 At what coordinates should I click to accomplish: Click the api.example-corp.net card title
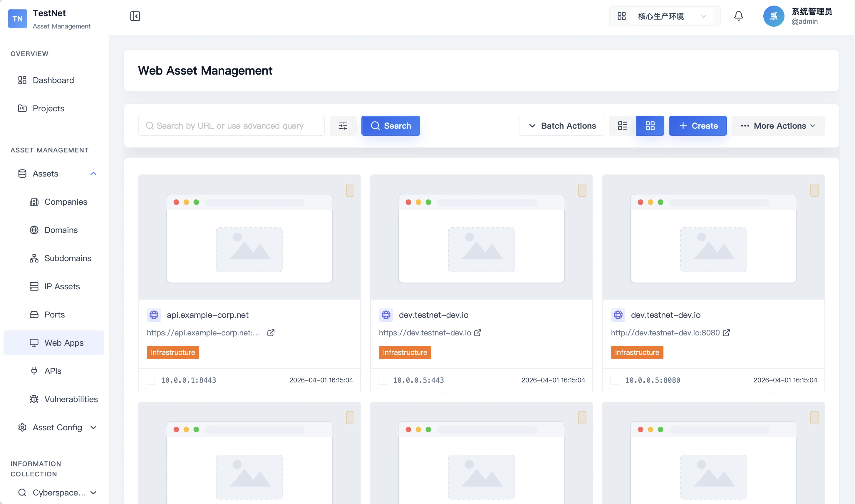point(207,315)
